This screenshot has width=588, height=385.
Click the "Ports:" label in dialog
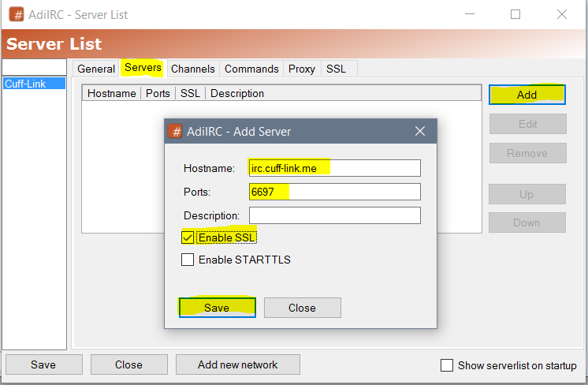click(x=197, y=192)
